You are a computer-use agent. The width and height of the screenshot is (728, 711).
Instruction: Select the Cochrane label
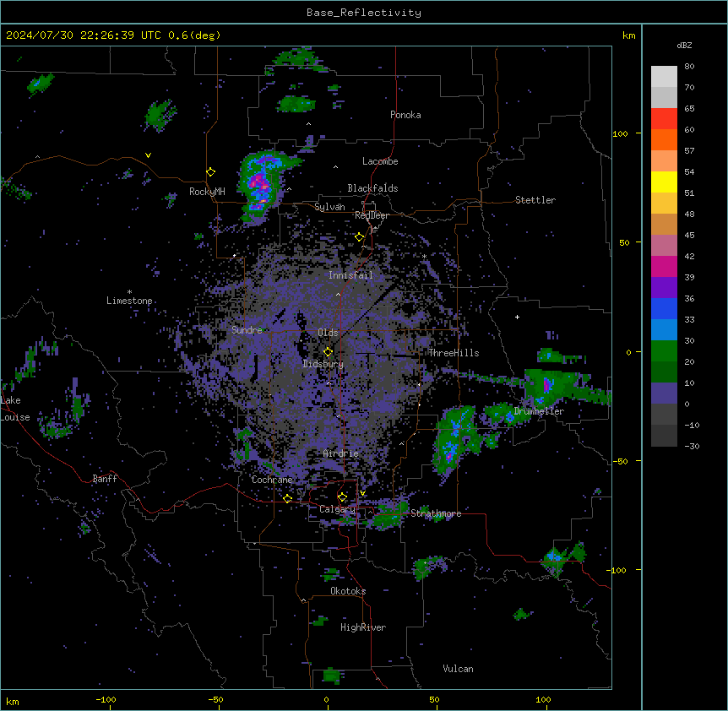coord(272,480)
